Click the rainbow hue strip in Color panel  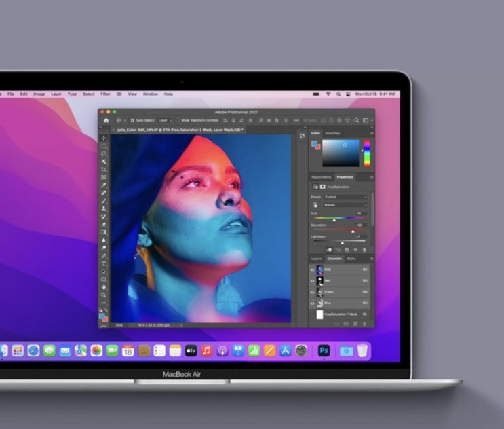[x=367, y=153]
